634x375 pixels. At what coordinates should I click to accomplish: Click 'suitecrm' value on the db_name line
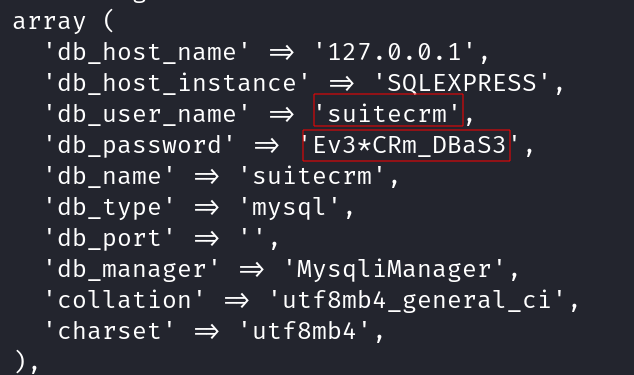click(312, 176)
